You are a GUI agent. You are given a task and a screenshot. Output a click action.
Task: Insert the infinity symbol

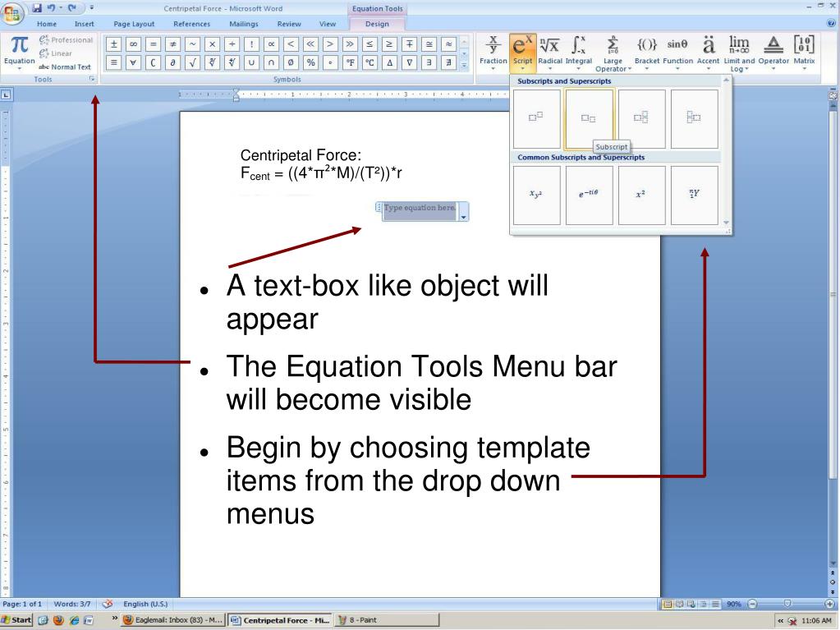tap(133, 44)
